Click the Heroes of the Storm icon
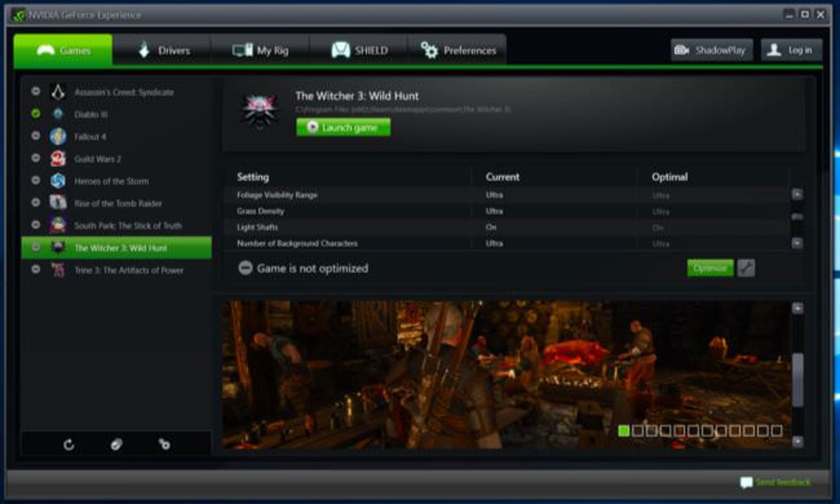The height and width of the screenshot is (504, 840). [x=58, y=181]
